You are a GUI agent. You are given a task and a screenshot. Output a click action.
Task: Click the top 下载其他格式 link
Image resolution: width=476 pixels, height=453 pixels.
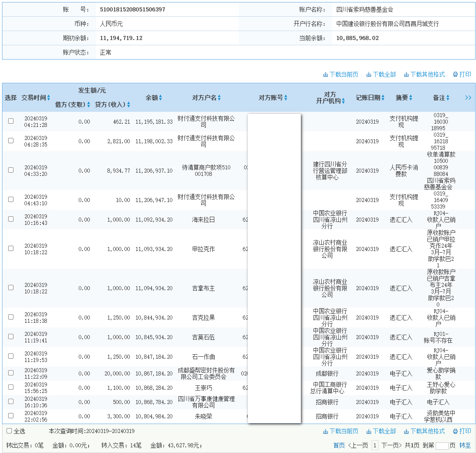(x=424, y=74)
